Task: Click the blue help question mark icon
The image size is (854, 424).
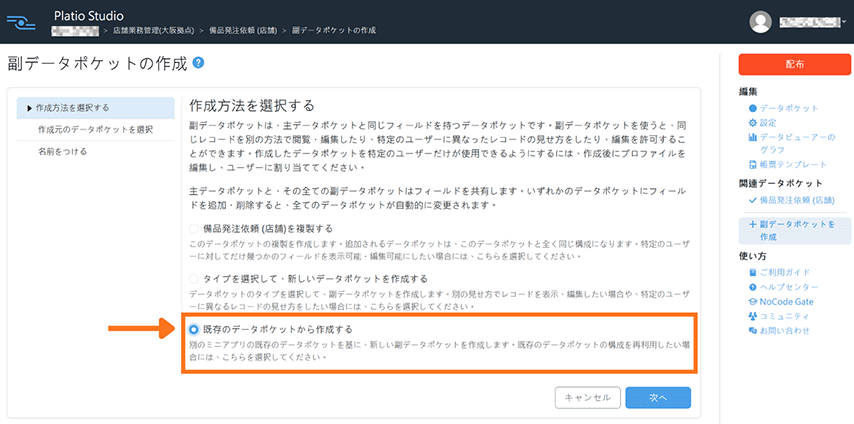Action: pyautogui.click(x=198, y=63)
